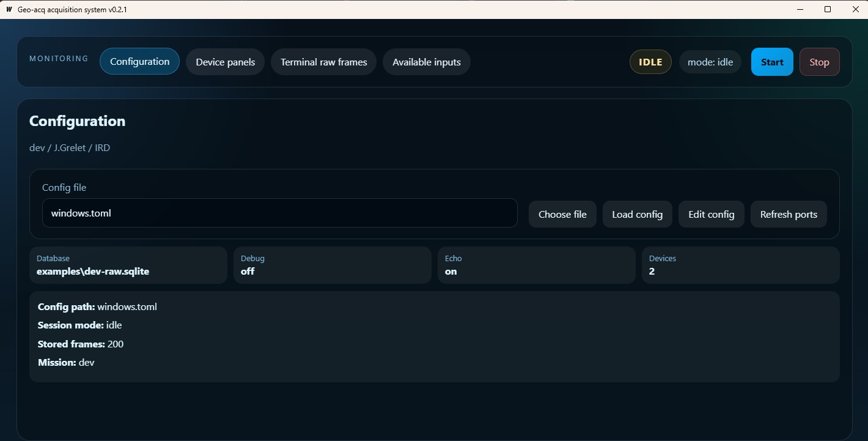
Task: Click the Devices count card
Action: click(741, 265)
